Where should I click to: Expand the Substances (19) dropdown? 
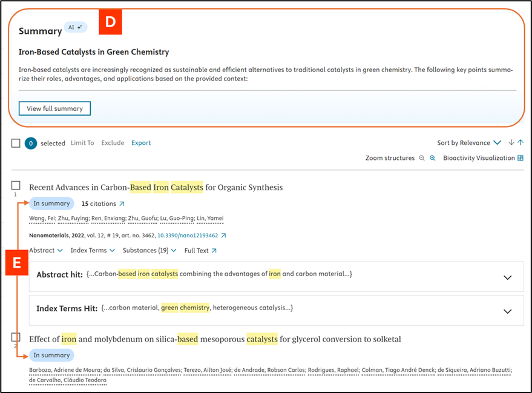pos(149,250)
